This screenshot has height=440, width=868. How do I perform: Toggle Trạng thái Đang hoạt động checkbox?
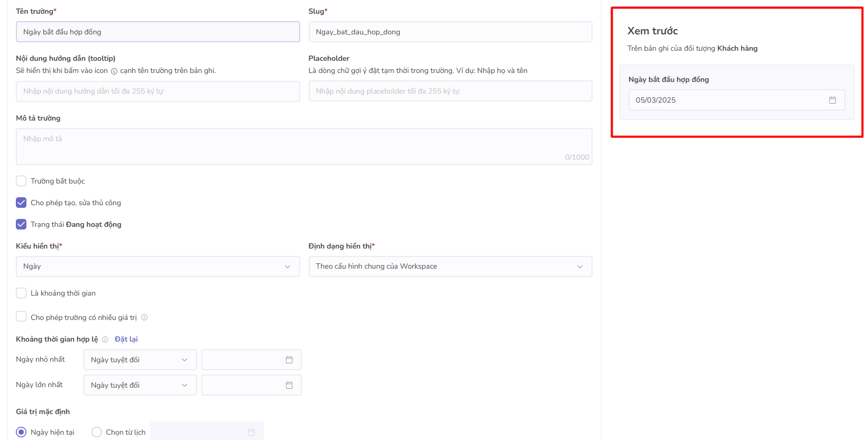(x=21, y=224)
